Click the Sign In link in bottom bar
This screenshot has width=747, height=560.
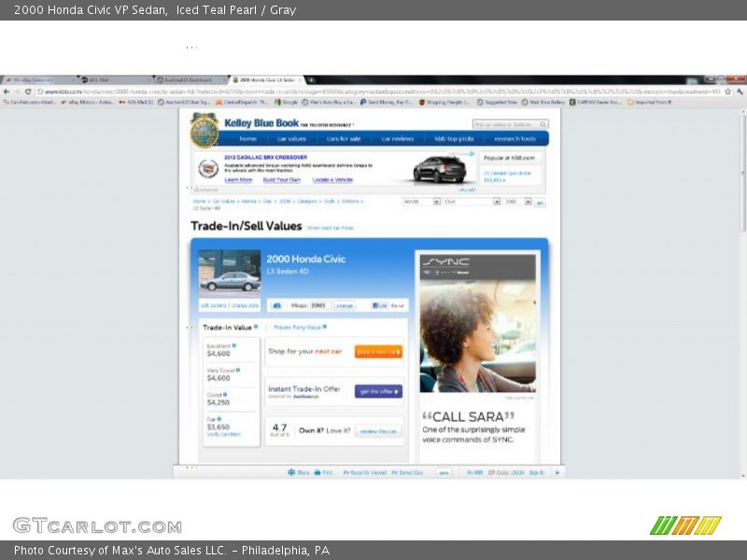(x=536, y=472)
